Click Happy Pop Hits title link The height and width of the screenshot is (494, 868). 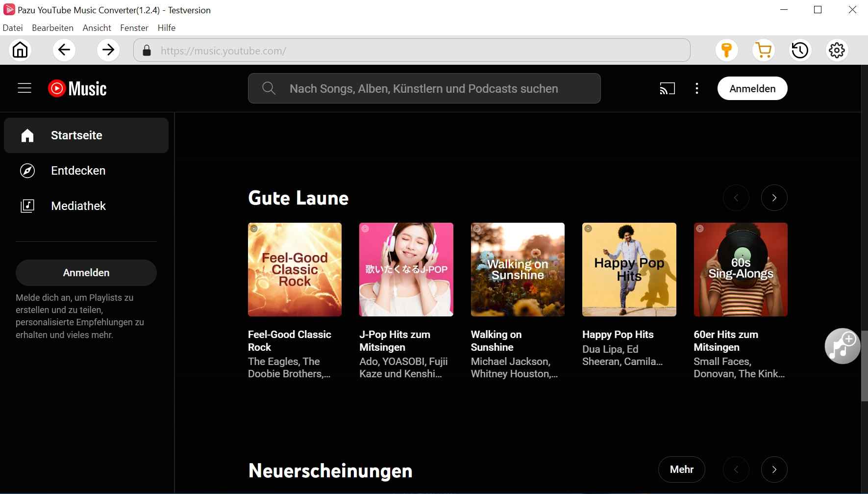tap(618, 335)
